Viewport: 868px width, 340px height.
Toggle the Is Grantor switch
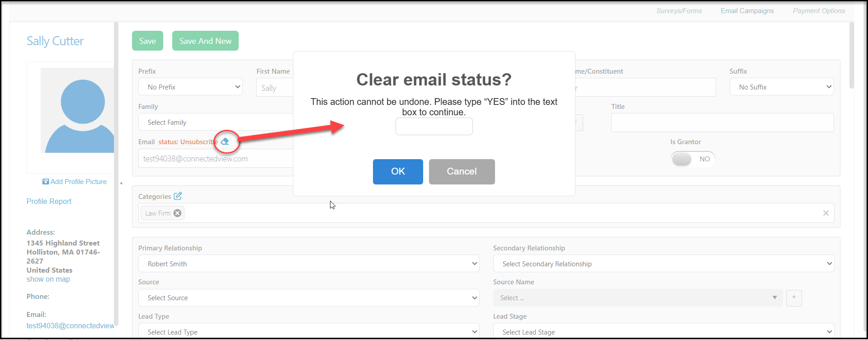tap(693, 159)
